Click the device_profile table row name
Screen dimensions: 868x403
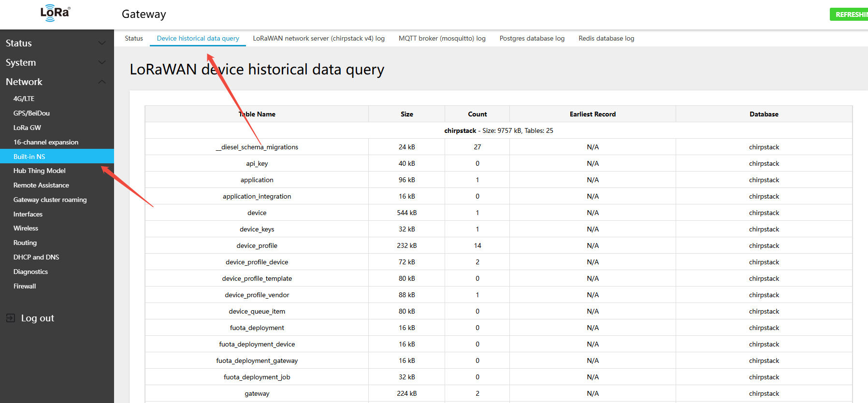click(x=257, y=245)
